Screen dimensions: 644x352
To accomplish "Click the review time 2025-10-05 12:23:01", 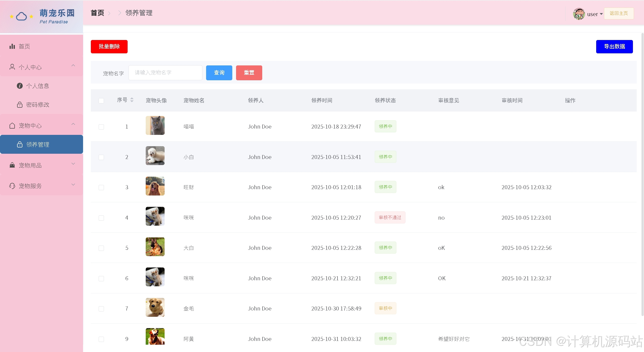I will coord(526,218).
